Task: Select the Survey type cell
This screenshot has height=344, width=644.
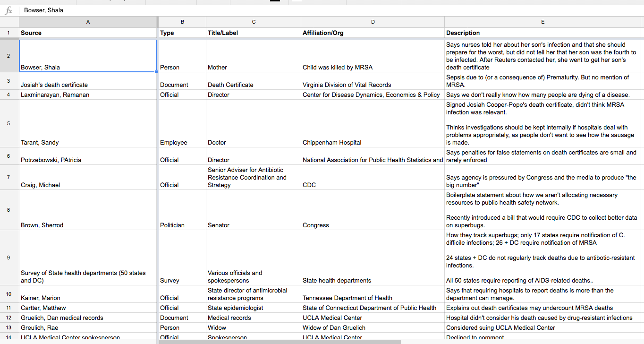Action: click(182, 258)
